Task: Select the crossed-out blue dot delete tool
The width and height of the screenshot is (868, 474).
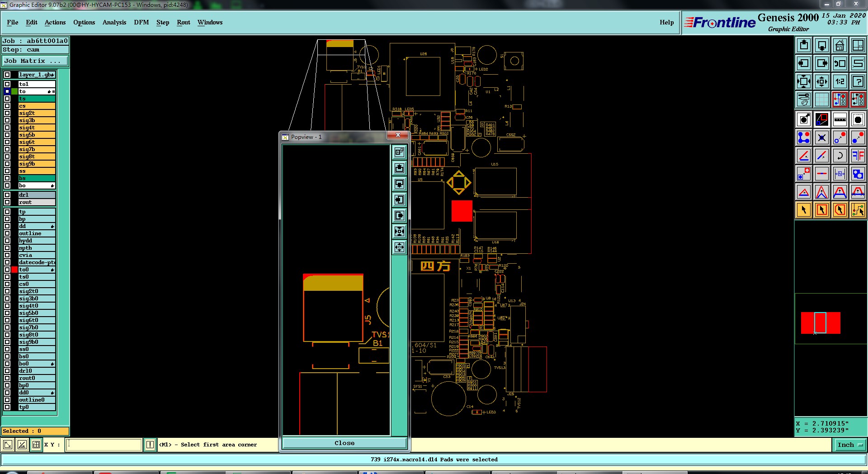Action: pos(822,137)
